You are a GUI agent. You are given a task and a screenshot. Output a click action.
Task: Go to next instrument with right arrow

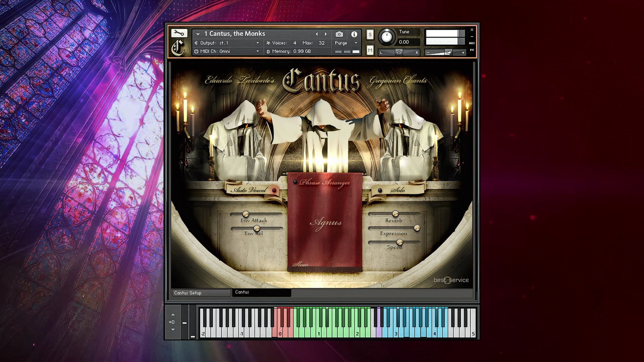[326, 34]
